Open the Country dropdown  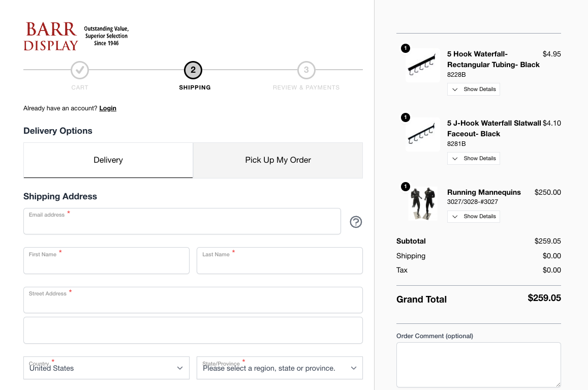point(106,368)
